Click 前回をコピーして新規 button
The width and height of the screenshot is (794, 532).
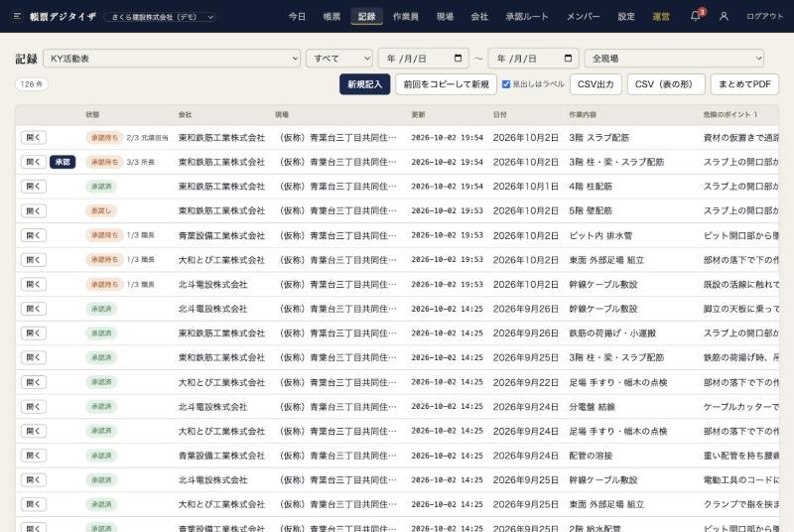click(x=446, y=84)
